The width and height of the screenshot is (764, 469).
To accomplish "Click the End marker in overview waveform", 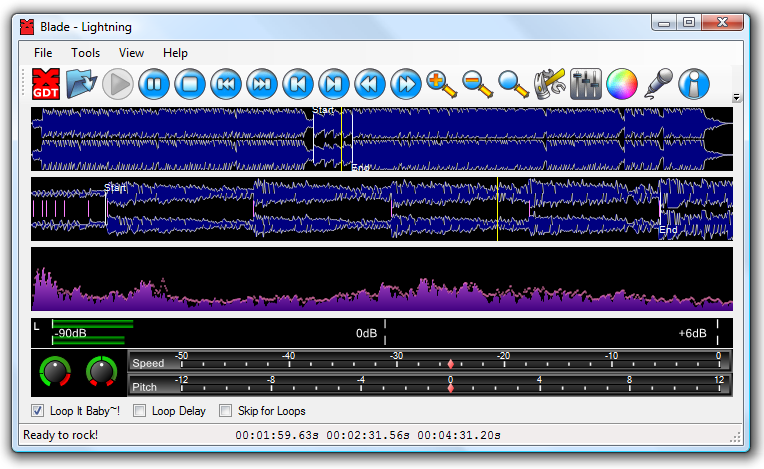I will 361,168.
